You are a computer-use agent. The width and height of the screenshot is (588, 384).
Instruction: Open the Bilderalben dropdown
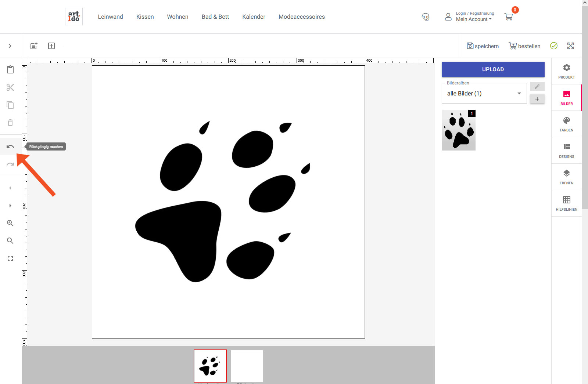(484, 93)
